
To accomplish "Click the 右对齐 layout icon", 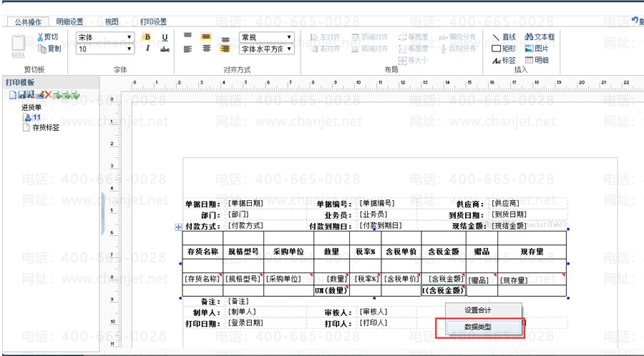I will (x=314, y=49).
